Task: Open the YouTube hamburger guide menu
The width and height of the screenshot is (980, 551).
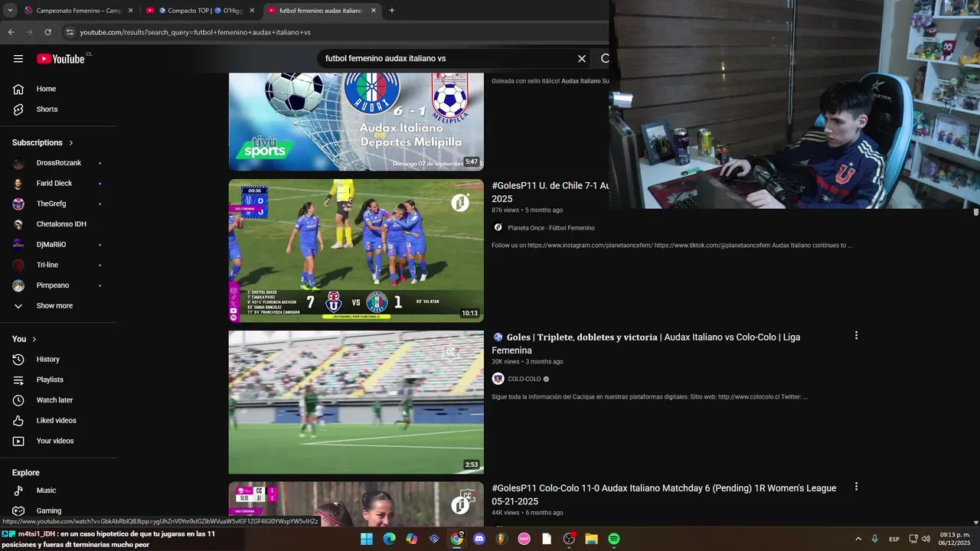Action: click(18, 59)
